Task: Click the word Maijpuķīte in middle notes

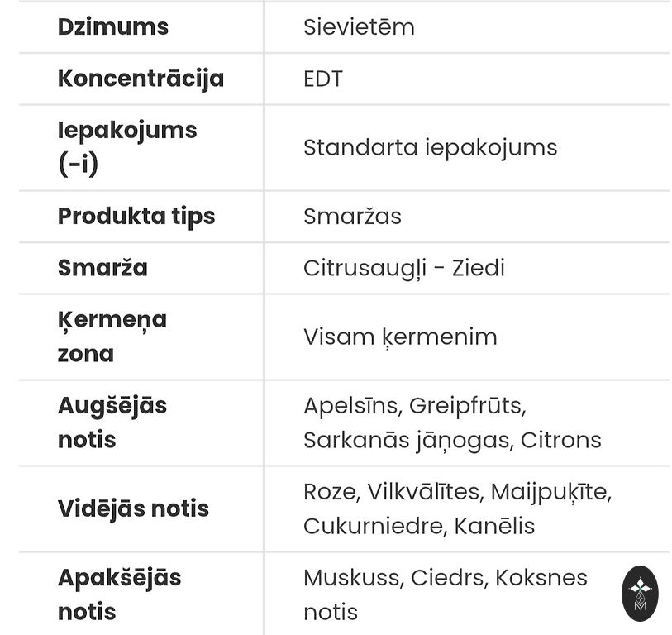Action: (550, 492)
